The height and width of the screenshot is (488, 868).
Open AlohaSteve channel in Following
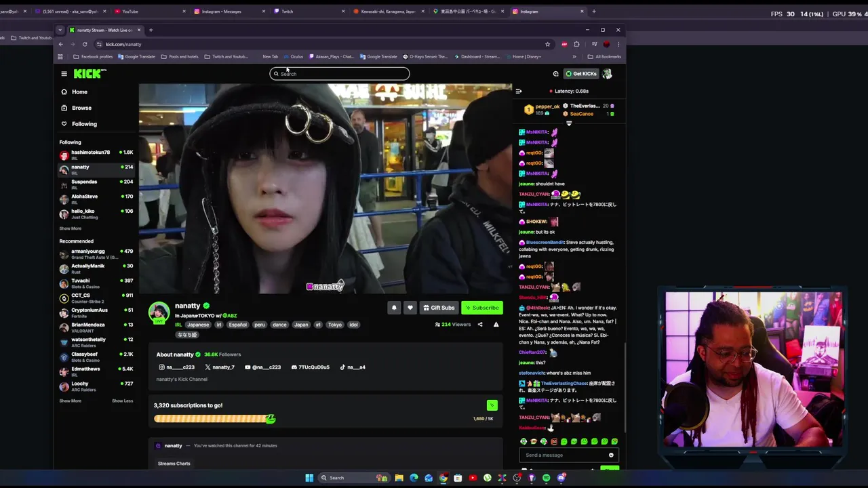[96, 199]
